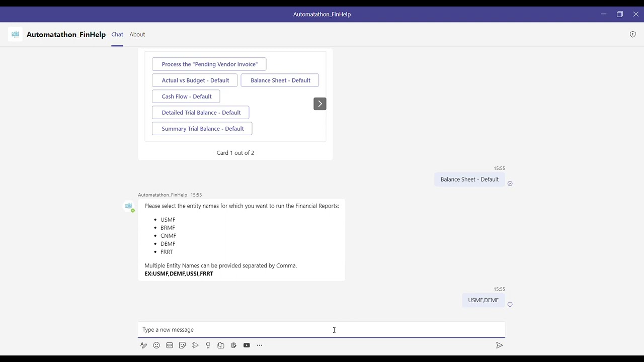Open the sticker picker
Viewport: 644px width, 362px height.
point(182,345)
